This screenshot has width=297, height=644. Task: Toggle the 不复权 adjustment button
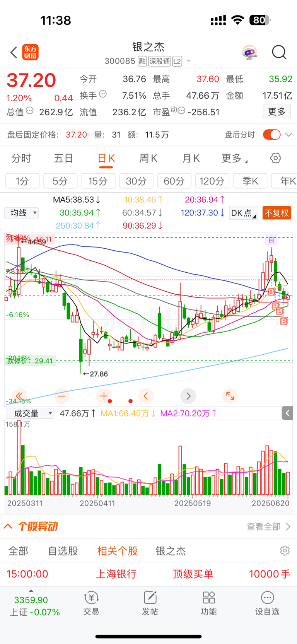277,213
